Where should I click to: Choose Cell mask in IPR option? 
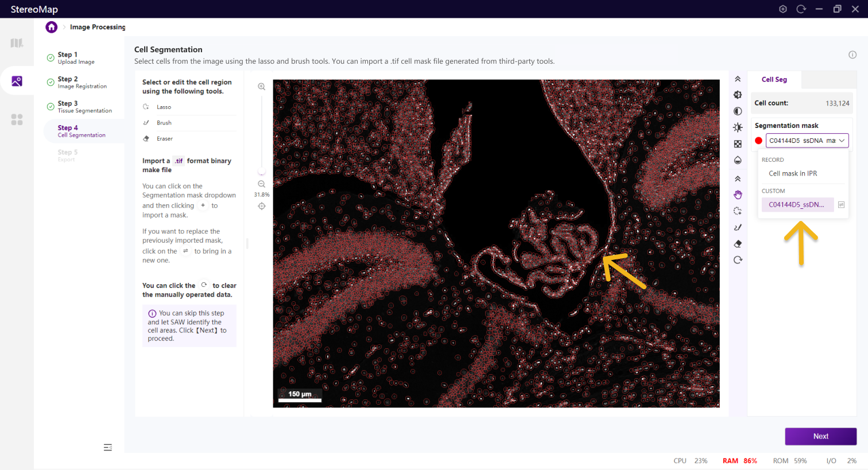point(793,173)
